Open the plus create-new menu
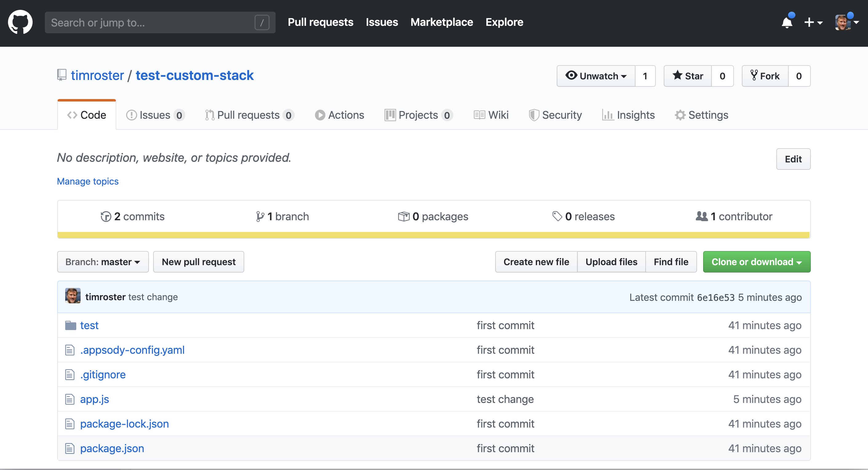 point(813,22)
